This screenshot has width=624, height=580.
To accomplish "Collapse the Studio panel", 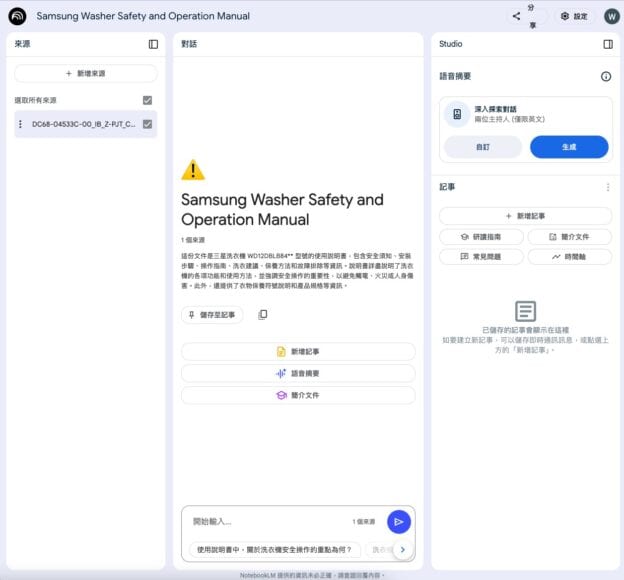I will click(607, 44).
